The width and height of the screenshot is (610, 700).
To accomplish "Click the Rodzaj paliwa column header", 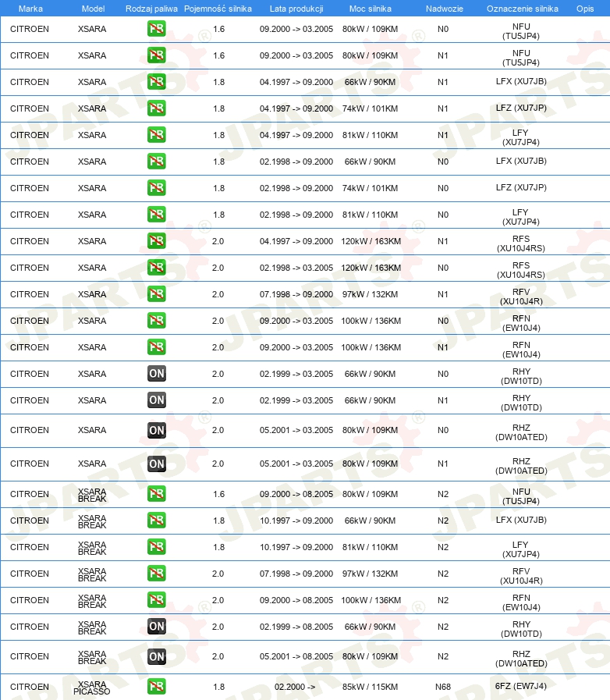I will (151, 9).
